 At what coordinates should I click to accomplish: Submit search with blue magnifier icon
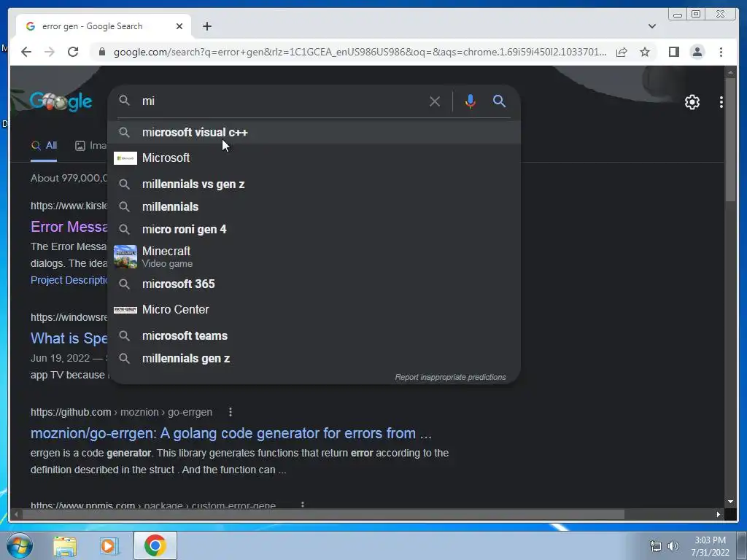pos(499,101)
